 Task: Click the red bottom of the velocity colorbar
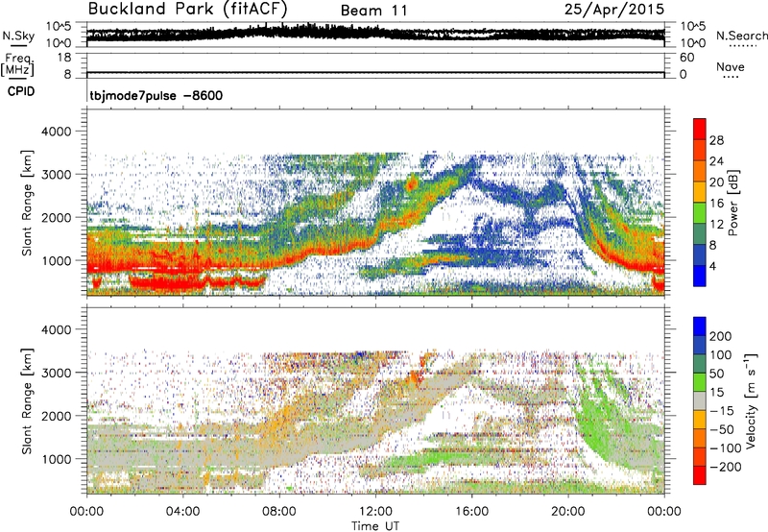point(700,475)
